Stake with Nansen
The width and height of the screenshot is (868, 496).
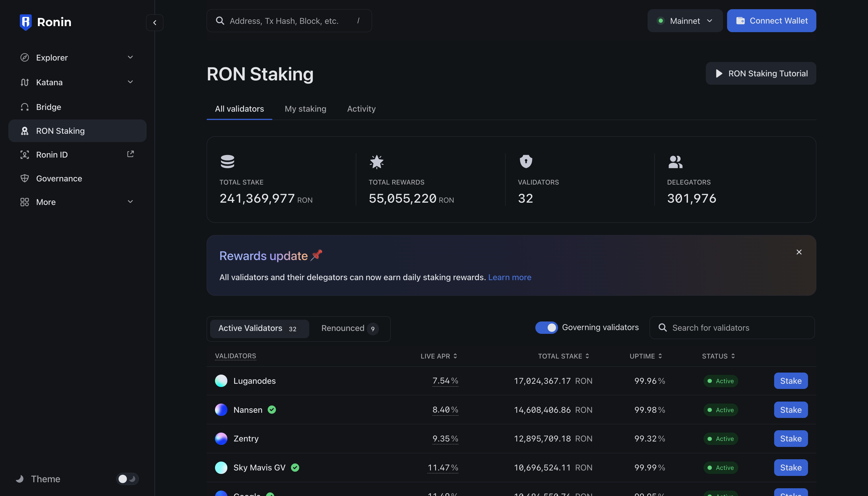tap(791, 410)
